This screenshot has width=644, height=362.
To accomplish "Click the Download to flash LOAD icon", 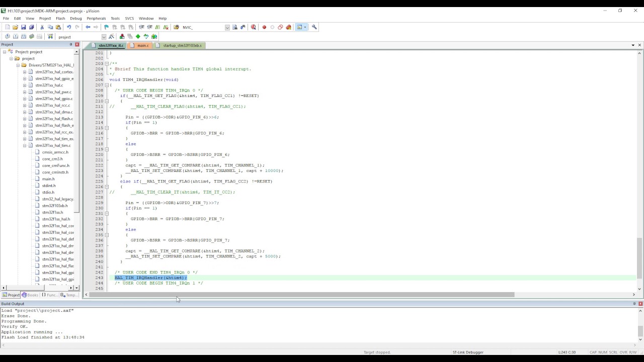I will [50, 36].
